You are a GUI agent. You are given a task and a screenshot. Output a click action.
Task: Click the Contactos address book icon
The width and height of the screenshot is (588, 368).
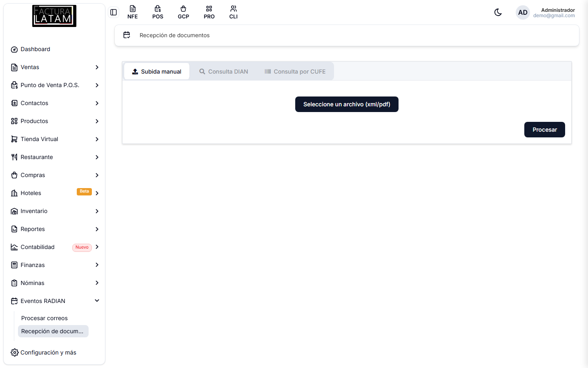[x=14, y=103]
